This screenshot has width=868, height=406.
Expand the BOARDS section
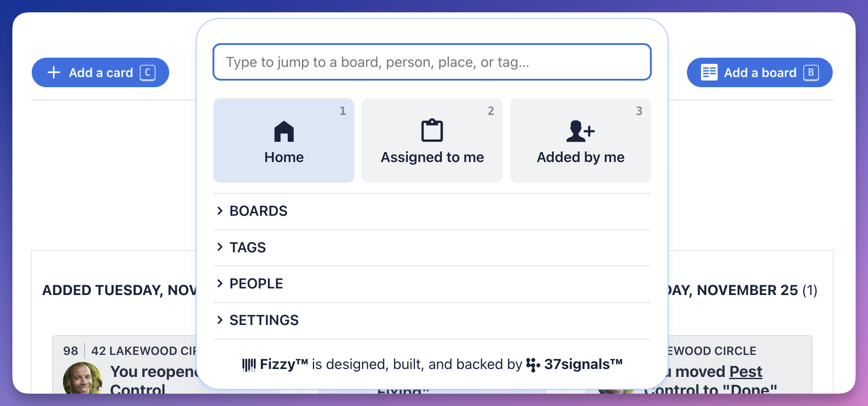(258, 211)
